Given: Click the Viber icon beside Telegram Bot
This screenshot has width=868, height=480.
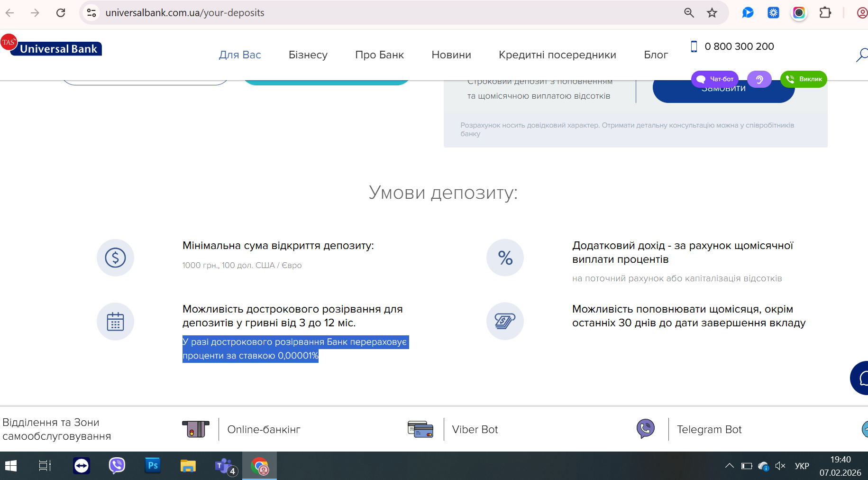Looking at the screenshot, I should pyautogui.click(x=646, y=429).
